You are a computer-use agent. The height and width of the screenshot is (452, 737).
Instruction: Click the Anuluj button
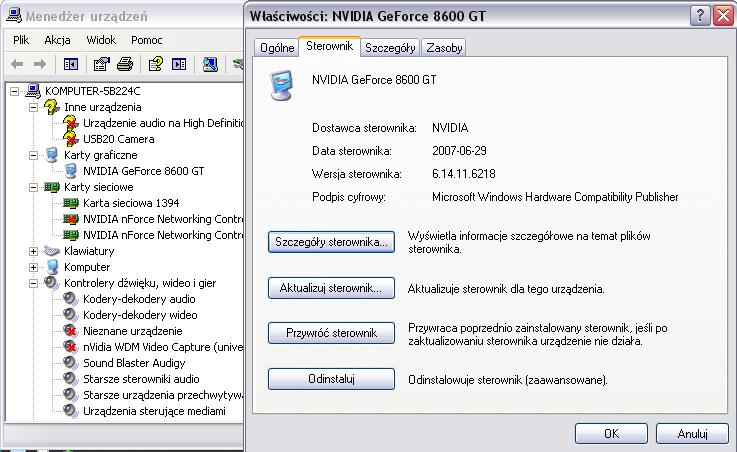[x=692, y=433]
